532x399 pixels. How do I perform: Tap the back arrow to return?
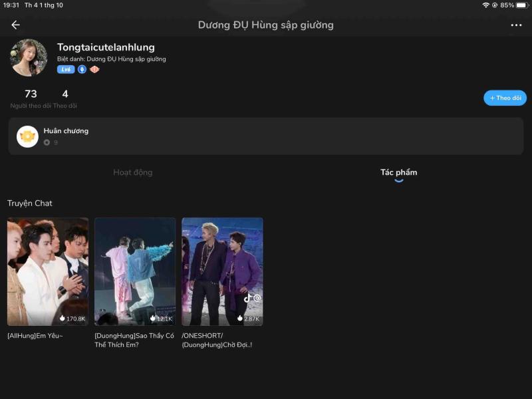point(15,25)
